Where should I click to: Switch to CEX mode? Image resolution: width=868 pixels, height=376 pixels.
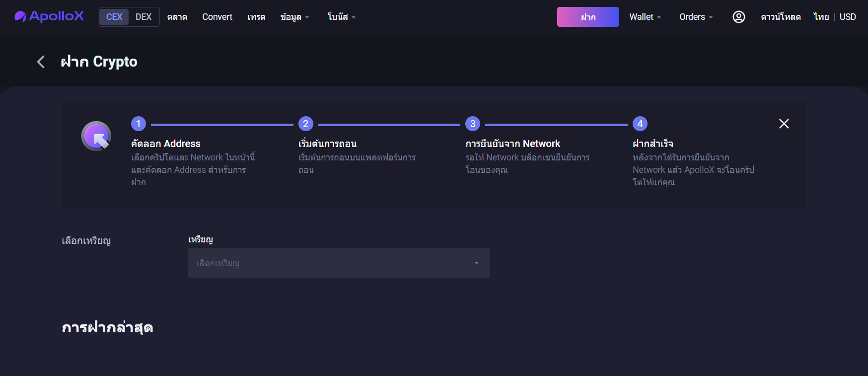[114, 17]
